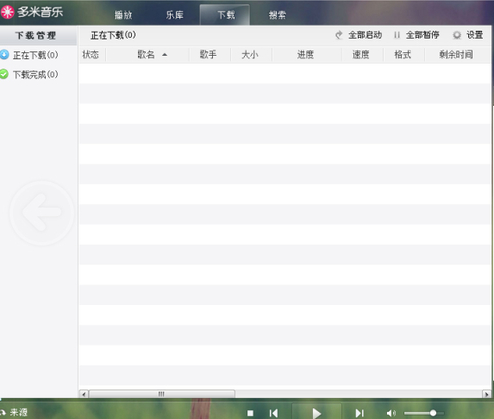The width and height of the screenshot is (494, 419).
Task: Open the 正在下载(0) sidebar item
Action: pyautogui.click(x=35, y=55)
